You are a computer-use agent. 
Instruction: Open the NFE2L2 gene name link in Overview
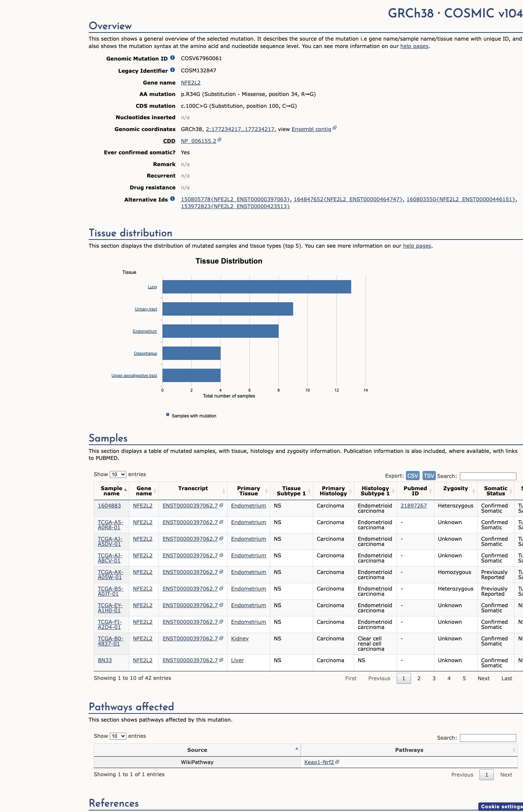[x=191, y=83]
